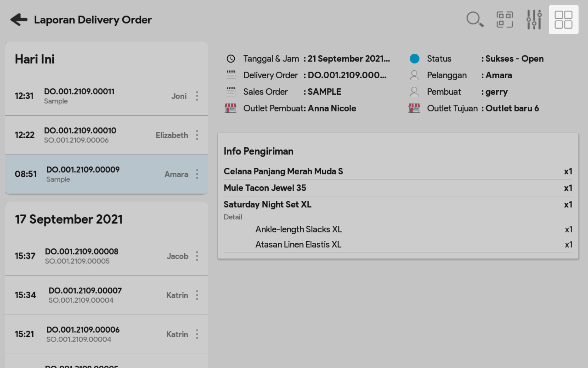Toggle the grid layout view button
This screenshot has height=368, width=588.
coord(563,19)
